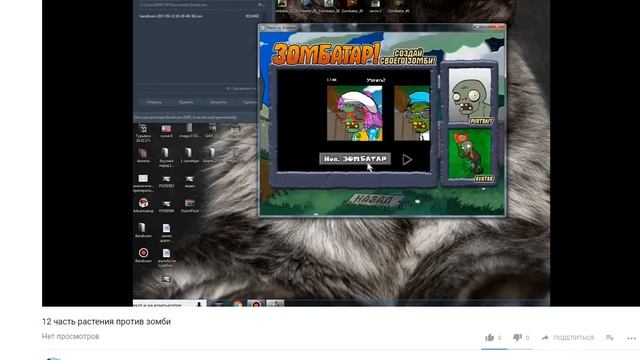Click the Нов. Зомбатар button in game
The width and height of the screenshot is (640, 360).
[x=355, y=158]
